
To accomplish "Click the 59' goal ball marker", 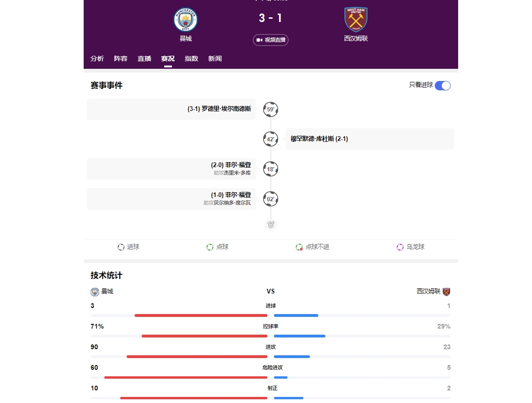I will click(x=271, y=110).
